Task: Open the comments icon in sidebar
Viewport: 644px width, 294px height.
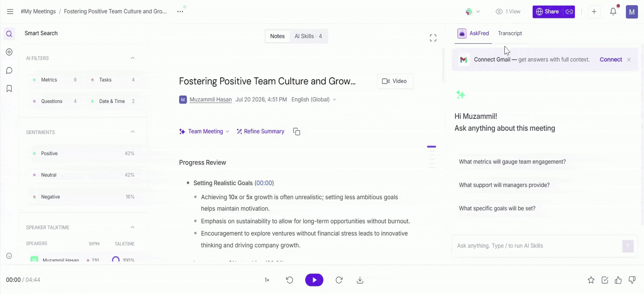Action: point(9,70)
